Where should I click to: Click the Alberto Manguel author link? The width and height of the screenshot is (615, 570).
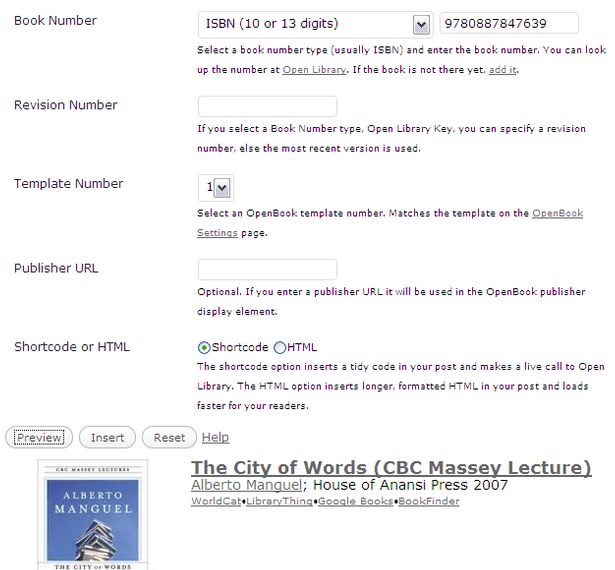point(247,485)
